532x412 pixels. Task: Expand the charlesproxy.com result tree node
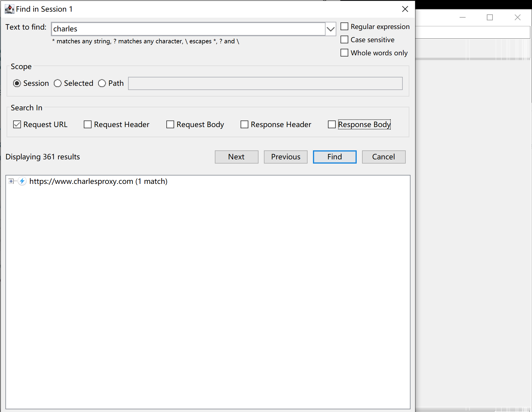click(x=11, y=181)
